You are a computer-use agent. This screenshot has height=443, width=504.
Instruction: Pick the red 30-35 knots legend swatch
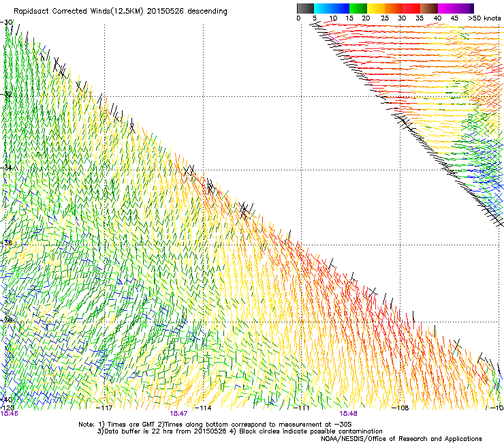click(411, 8)
